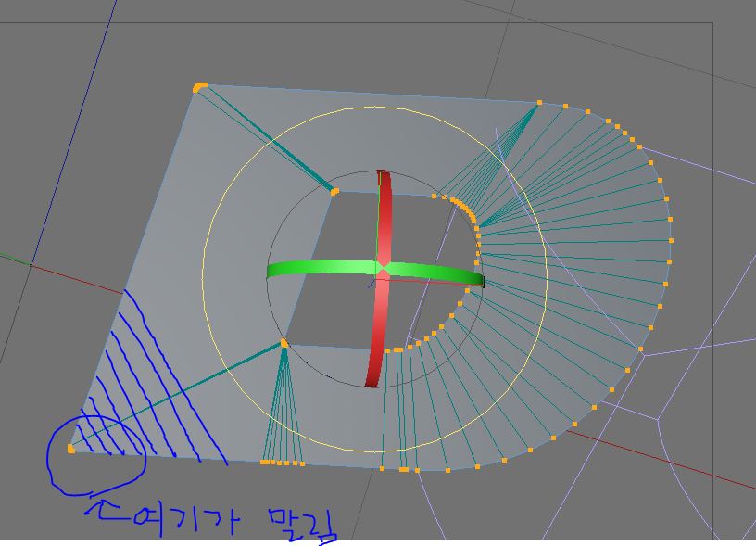756x546 pixels.
Task: Select the inner hole's lower-left vertex
Action: click(284, 343)
